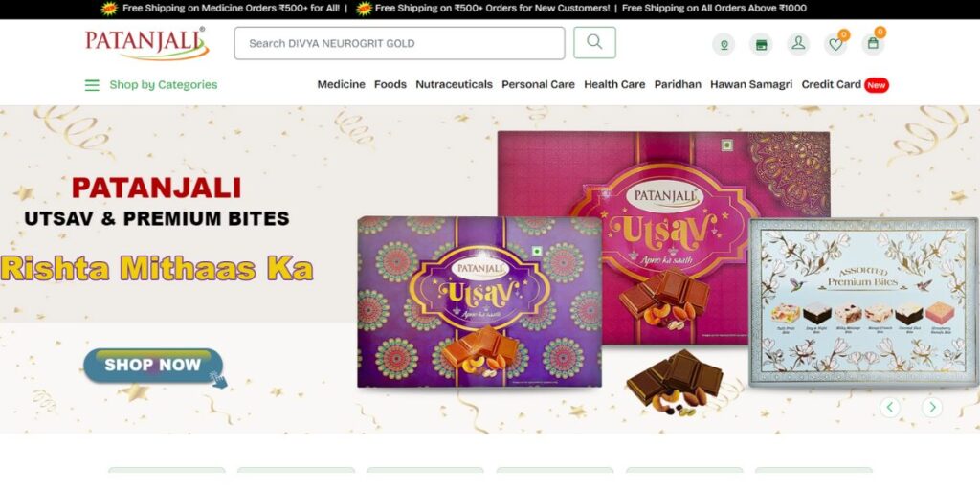Click the Assorted Premium Bites box image

tap(863, 302)
